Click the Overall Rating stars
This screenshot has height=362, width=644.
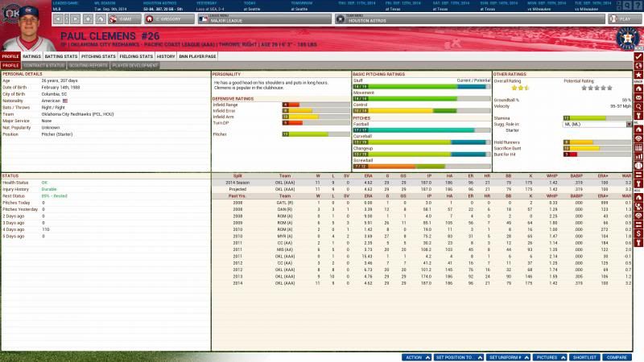coord(520,88)
